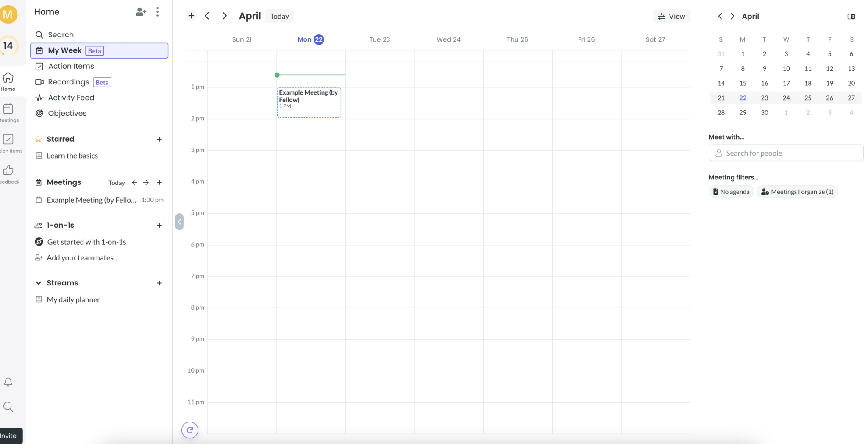Click the Search for people field
868x444 pixels.
pos(786,153)
